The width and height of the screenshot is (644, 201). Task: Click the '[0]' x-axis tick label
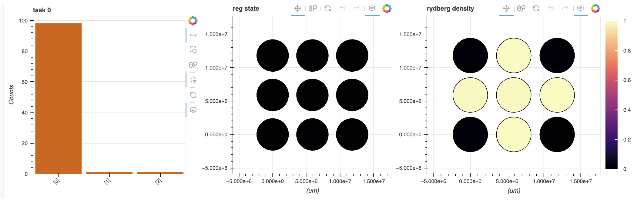(57, 181)
